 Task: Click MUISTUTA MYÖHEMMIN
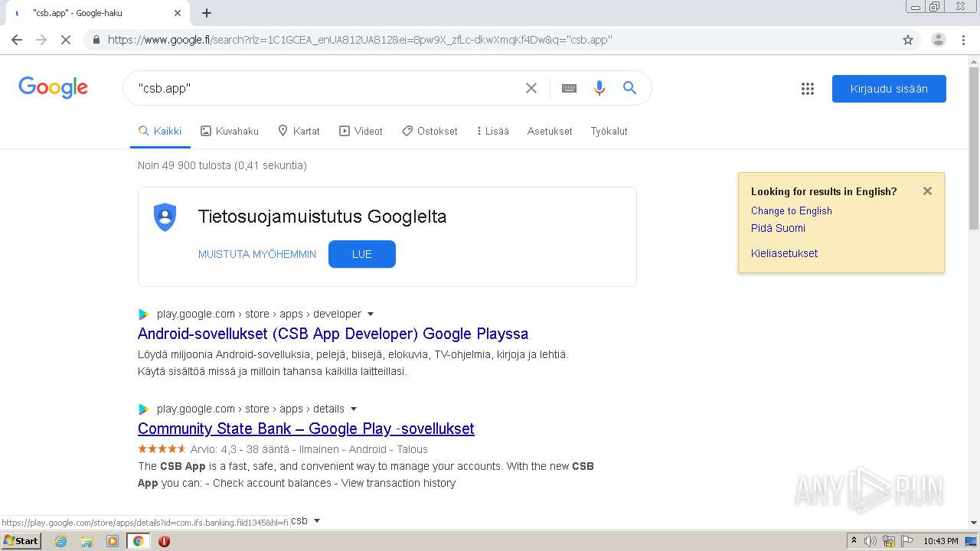point(257,254)
